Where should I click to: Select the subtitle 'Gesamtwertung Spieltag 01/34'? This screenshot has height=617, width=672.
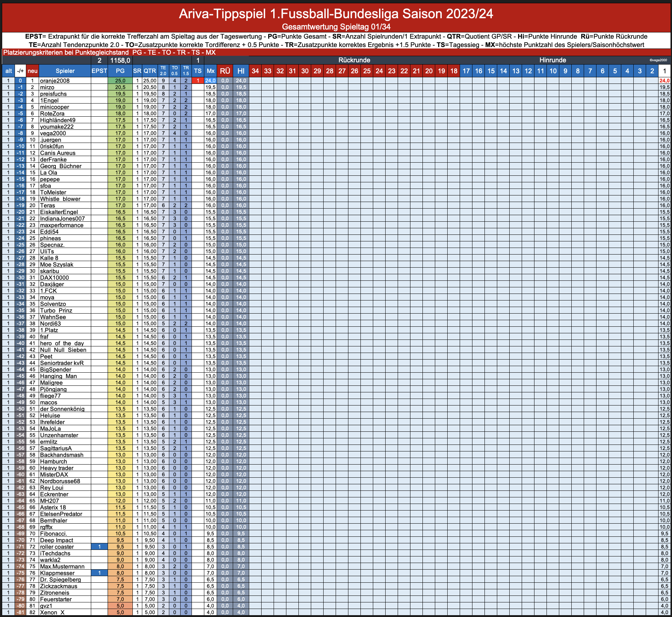tap(336, 27)
